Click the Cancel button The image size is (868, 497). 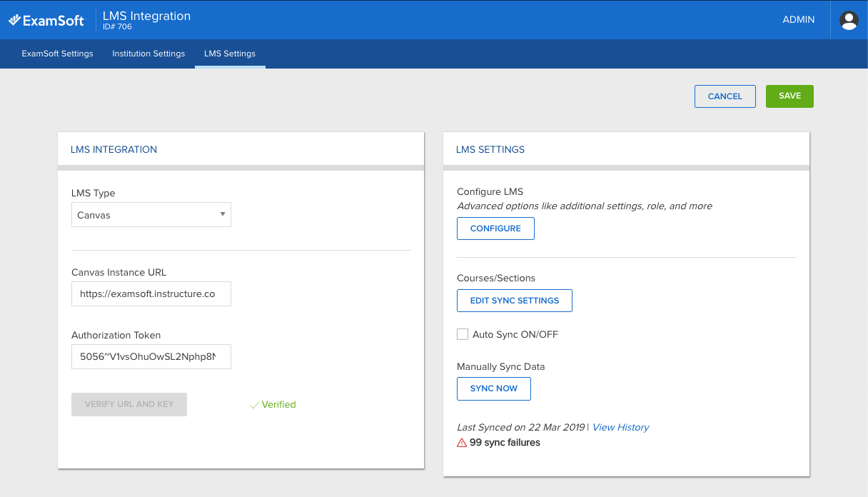[725, 96]
